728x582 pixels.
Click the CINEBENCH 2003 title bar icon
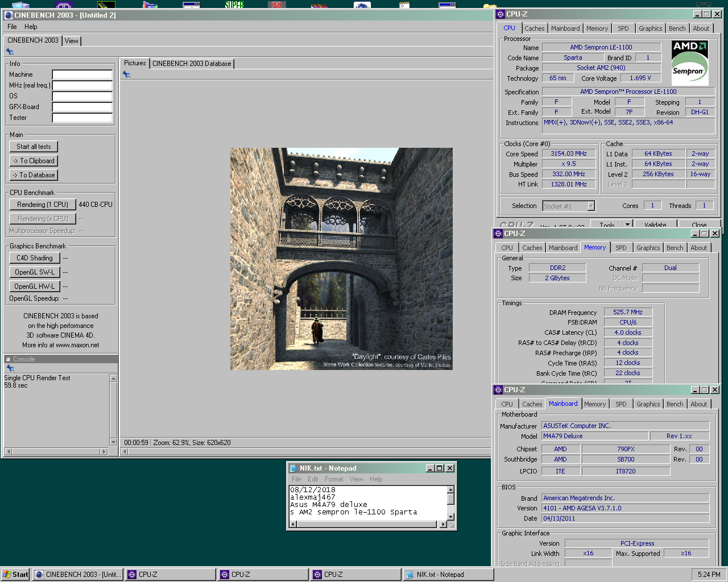(x=8, y=15)
